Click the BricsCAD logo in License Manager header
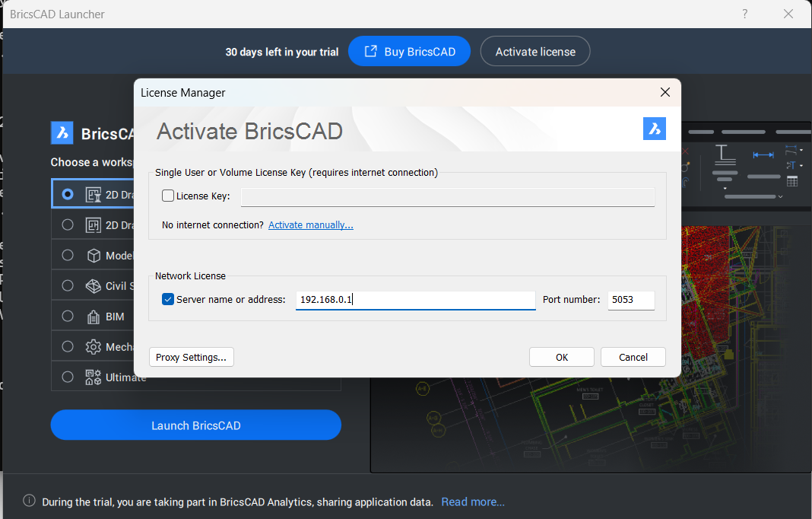Screen dimensions: 812x519 point(654,129)
